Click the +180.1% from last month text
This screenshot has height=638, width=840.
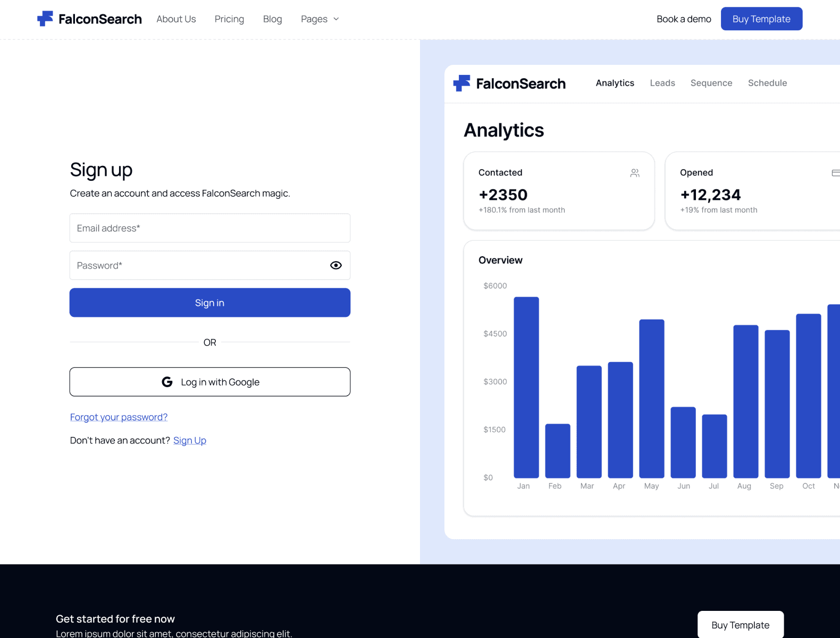point(522,210)
